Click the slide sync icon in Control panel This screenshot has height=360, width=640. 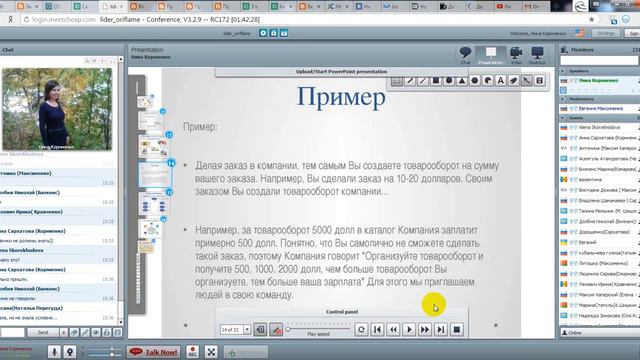click(260, 329)
